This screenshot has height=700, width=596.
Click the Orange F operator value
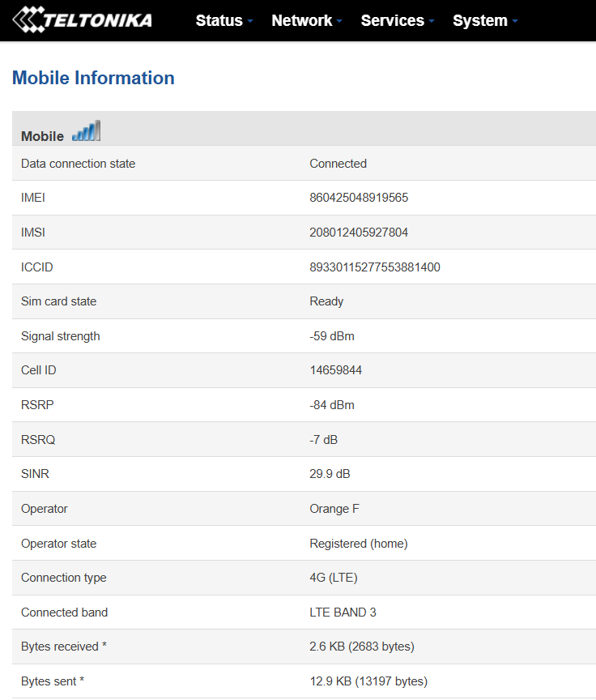point(334,509)
